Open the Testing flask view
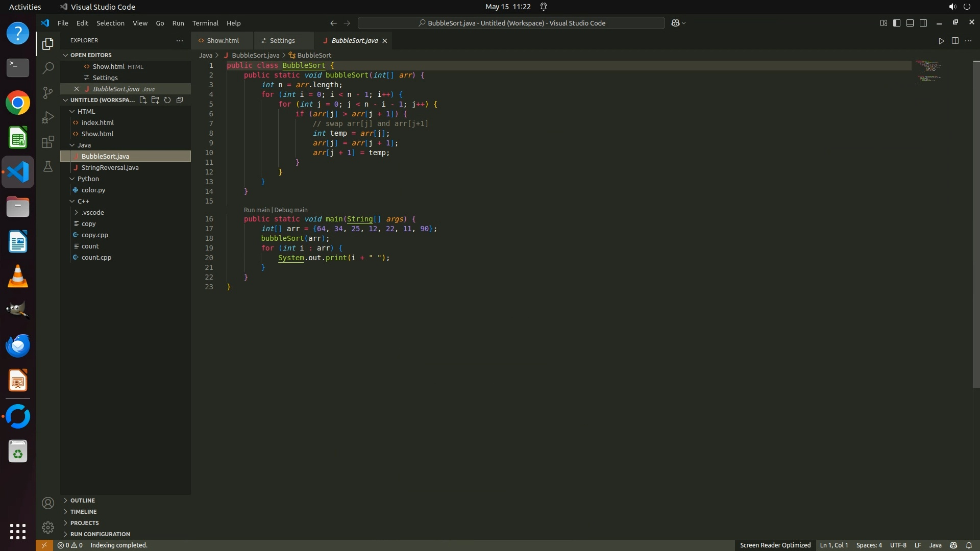The width and height of the screenshot is (980, 551). click(48, 166)
